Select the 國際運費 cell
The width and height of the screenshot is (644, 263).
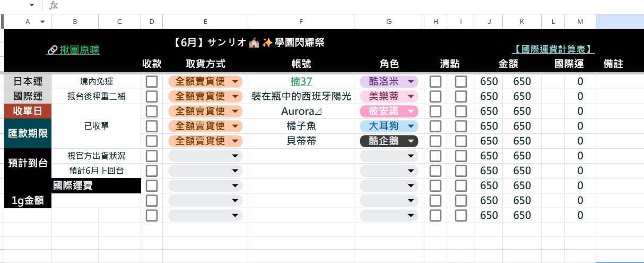click(96, 185)
